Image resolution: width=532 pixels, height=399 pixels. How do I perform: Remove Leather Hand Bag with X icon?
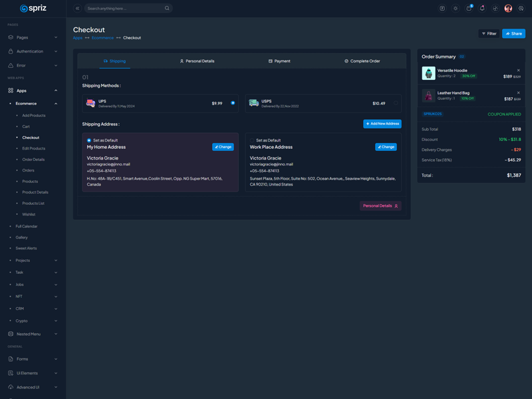[519, 93]
